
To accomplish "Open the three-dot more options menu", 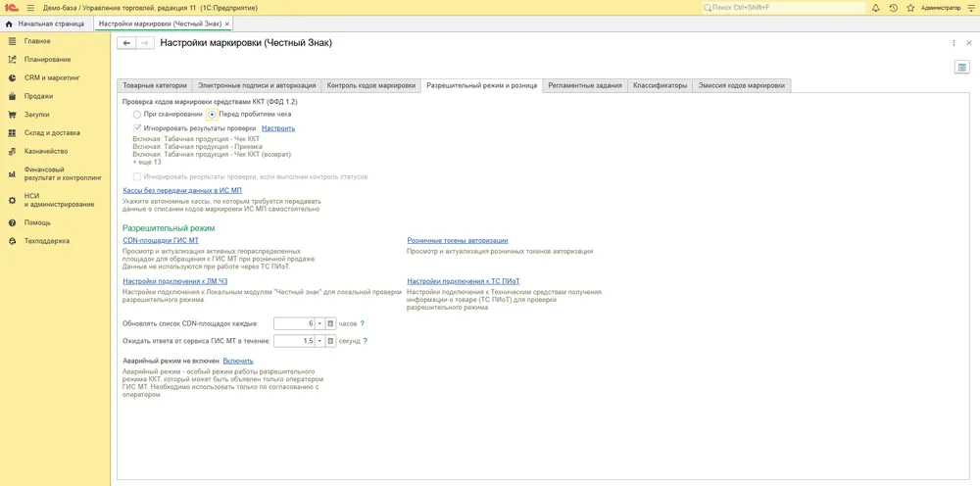I will click(x=954, y=43).
